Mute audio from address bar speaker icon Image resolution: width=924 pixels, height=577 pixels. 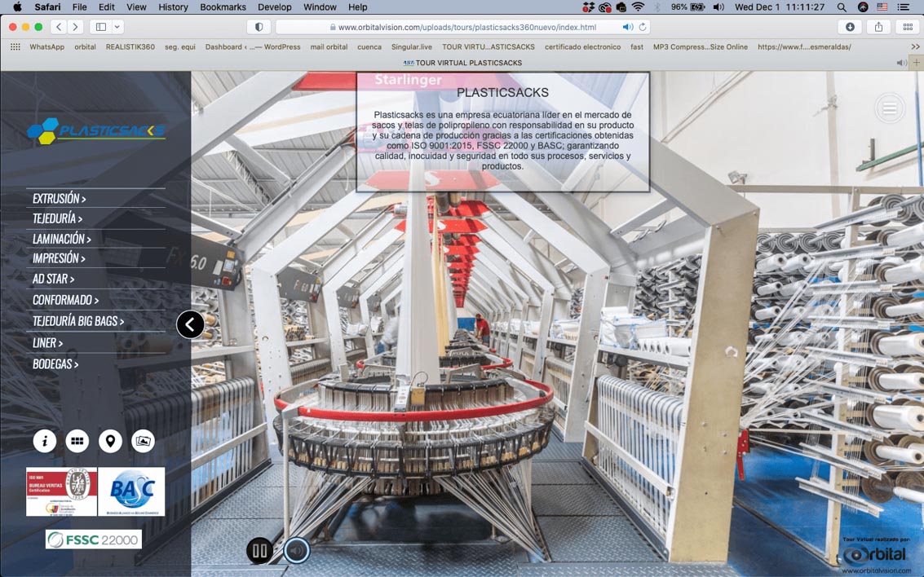click(628, 27)
